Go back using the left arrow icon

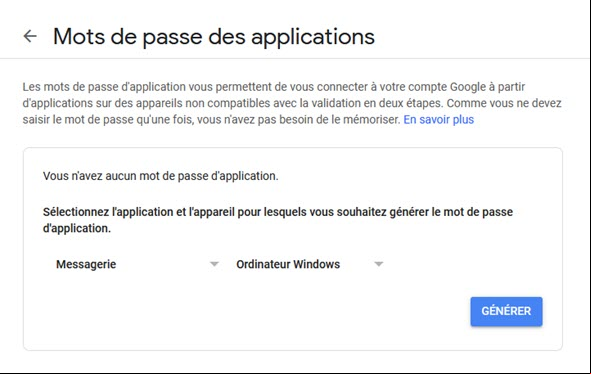pyautogui.click(x=30, y=36)
